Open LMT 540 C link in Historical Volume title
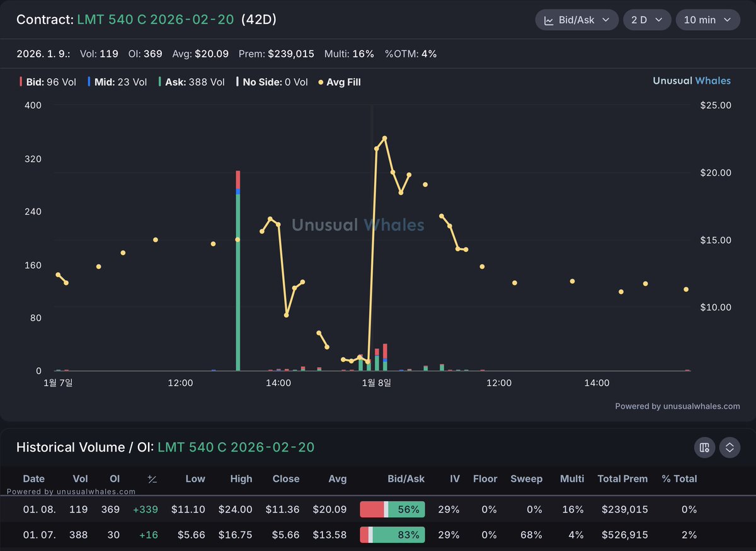Screen dimensions: 756x551 tap(236, 447)
